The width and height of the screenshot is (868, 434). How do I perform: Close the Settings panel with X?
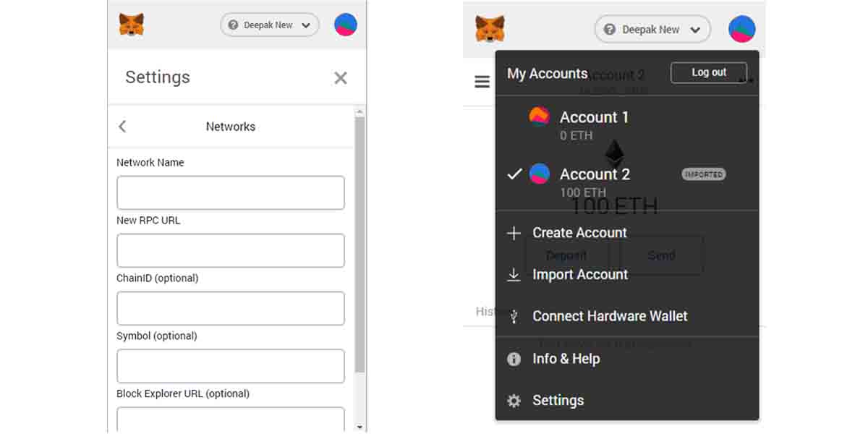pyautogui.click(x=341, y=78)
